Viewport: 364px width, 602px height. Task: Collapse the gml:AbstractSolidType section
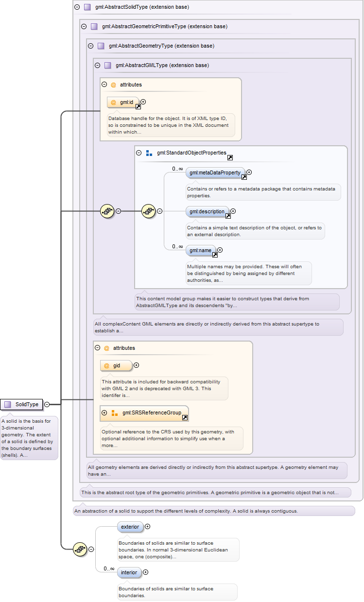(x=77, y=7)
